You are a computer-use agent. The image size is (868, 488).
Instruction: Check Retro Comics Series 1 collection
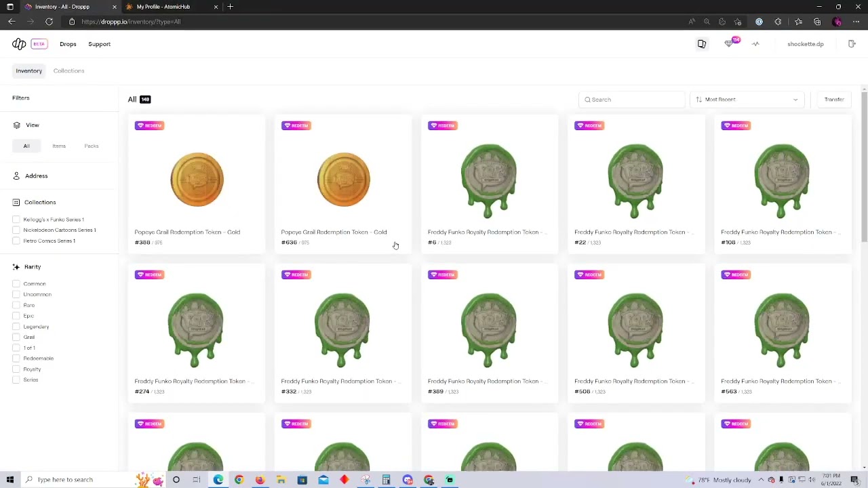(x=16, y=241)
